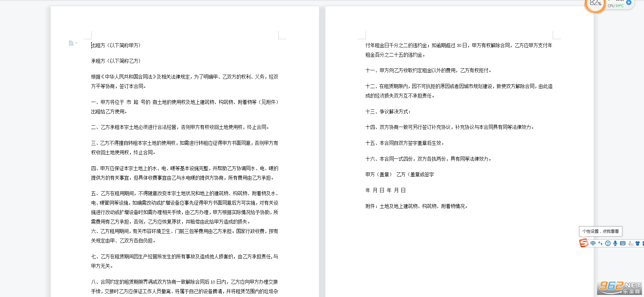The height and width of the screenshot is (297, 644).
Task: Click the line '方平等协商，签订本合同。'
Action: pyautogui.click(x=119, y=86)
